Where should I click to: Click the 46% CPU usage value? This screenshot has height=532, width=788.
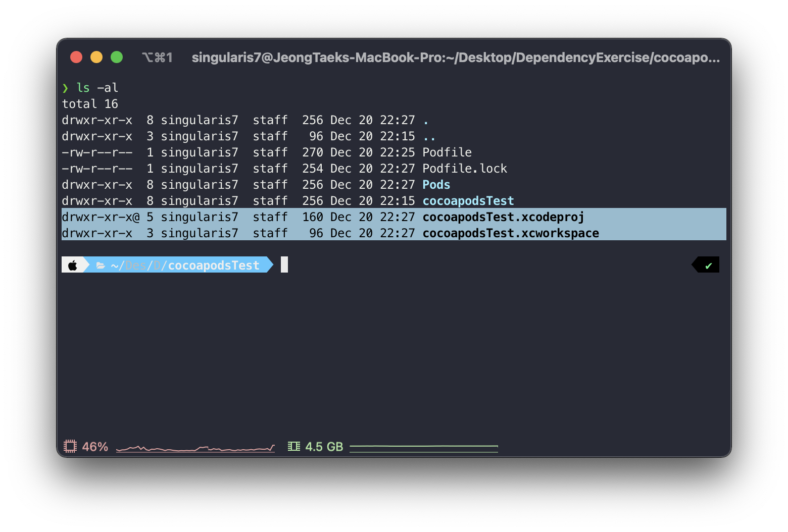95,447
